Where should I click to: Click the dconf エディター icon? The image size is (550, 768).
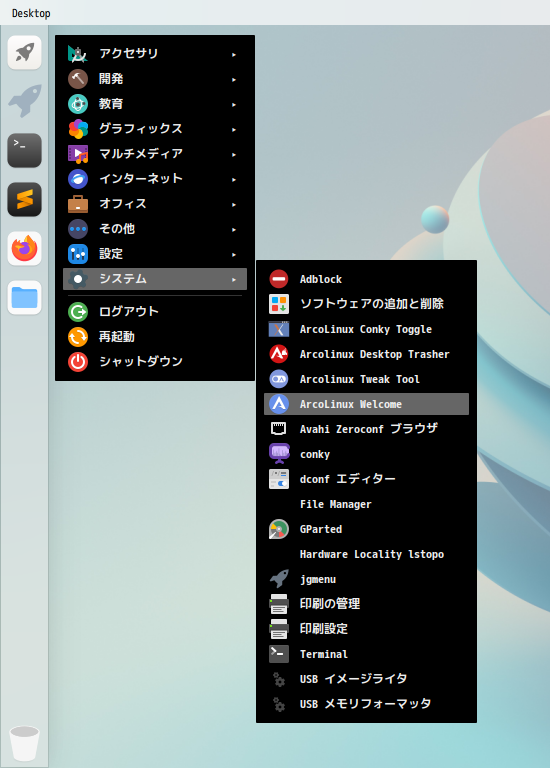pyautogui.click(x=279, y=479)
